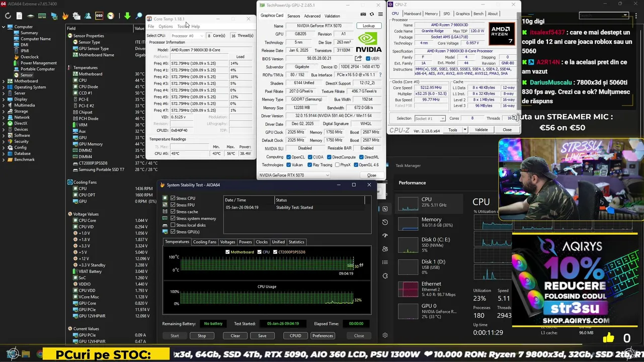The height and width of the screenshot is (362, 644).
Task: Switch to the Voltages tab in stability test
Action: pos(227,242)
